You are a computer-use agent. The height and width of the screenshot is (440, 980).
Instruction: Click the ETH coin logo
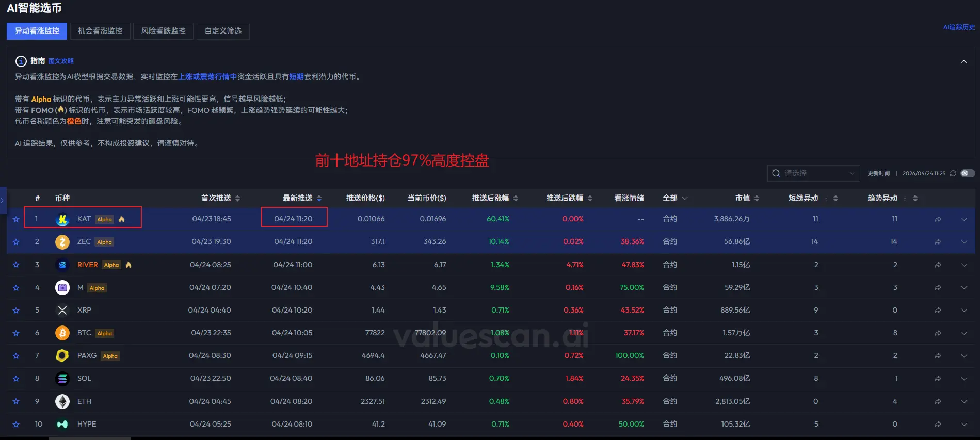pyautogui.click(x=62, y=401)
